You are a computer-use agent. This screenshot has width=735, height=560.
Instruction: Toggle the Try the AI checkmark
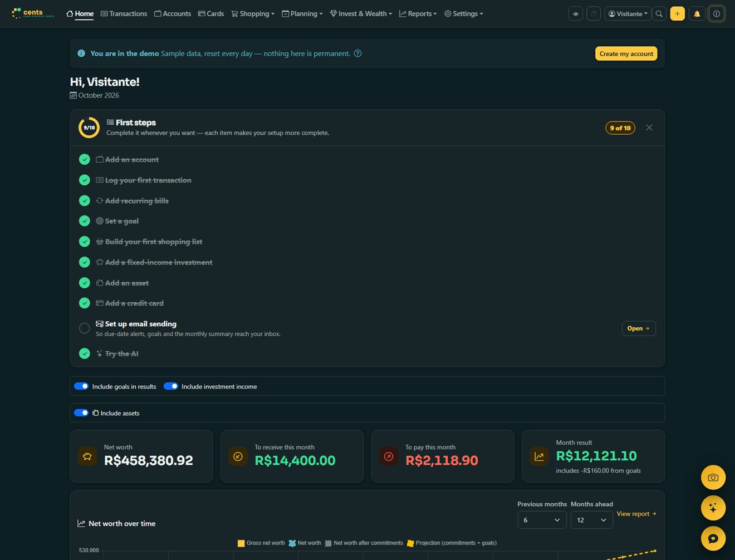pos(85,353)
